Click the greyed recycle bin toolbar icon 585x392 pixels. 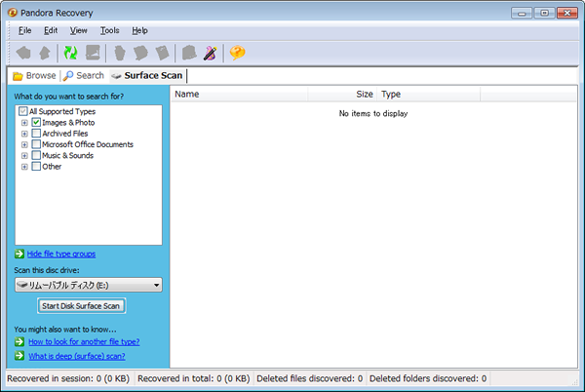(x=119, y=53)
